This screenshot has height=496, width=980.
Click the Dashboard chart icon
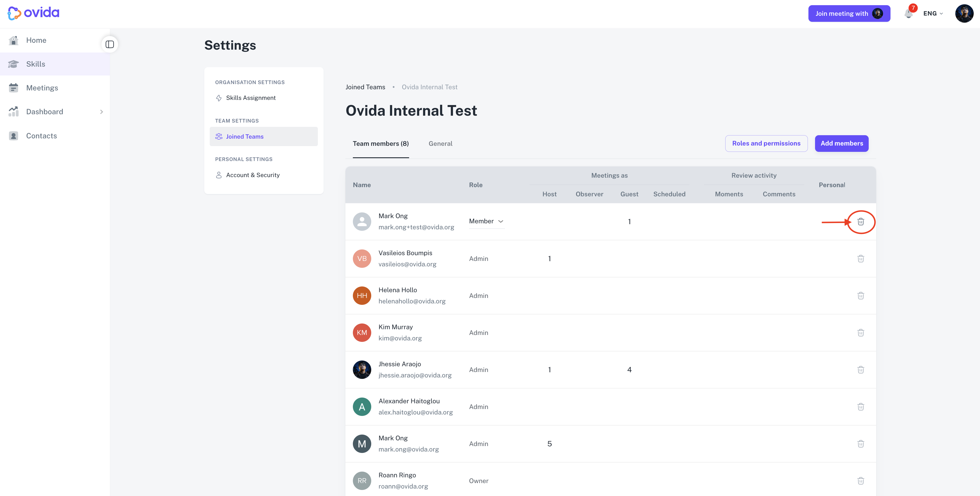pyautogui.click(x=13, y=112)
